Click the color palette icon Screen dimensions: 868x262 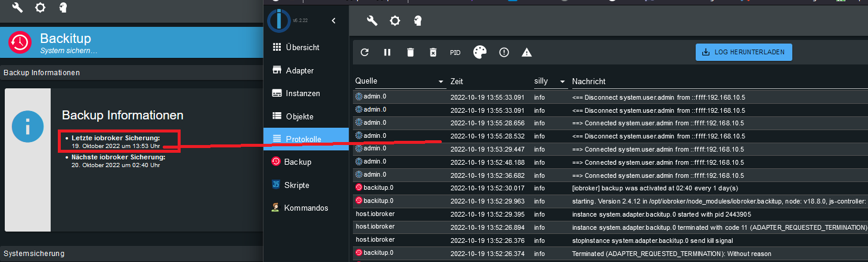pyautogui.click(x=480, y=53)
